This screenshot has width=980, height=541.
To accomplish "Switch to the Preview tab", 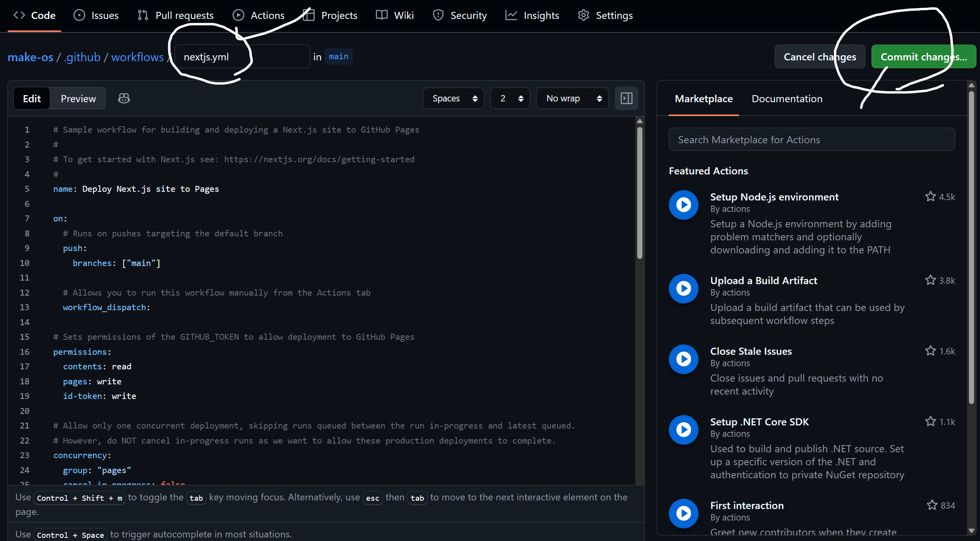I will click(x=77, y=98).
